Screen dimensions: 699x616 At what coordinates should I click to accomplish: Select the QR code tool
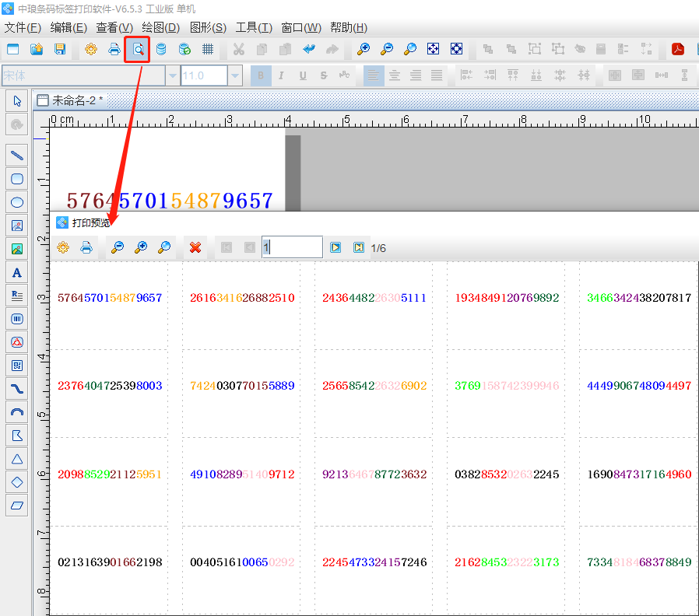click(17, 366)
